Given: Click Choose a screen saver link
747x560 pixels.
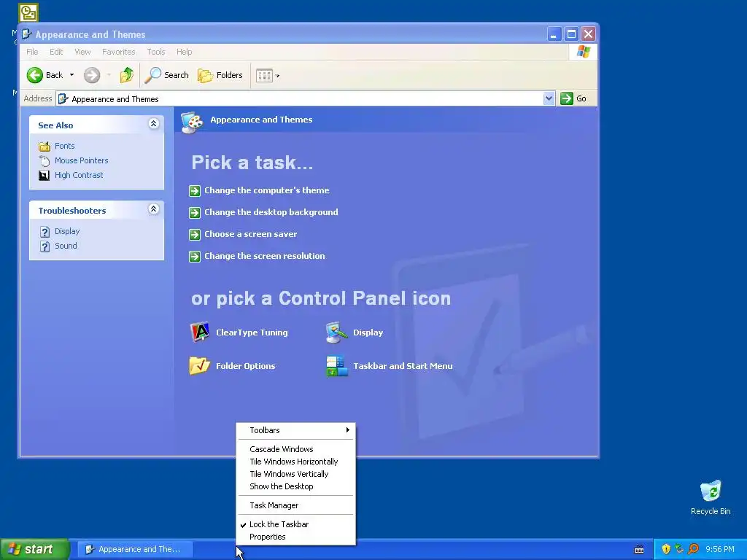Looking at the screenshot, I should click(251, 234).
